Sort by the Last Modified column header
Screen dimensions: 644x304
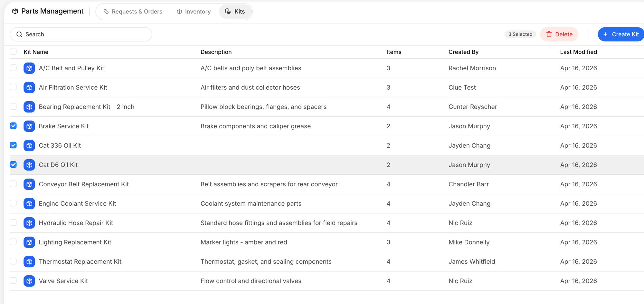coord(578,52)
